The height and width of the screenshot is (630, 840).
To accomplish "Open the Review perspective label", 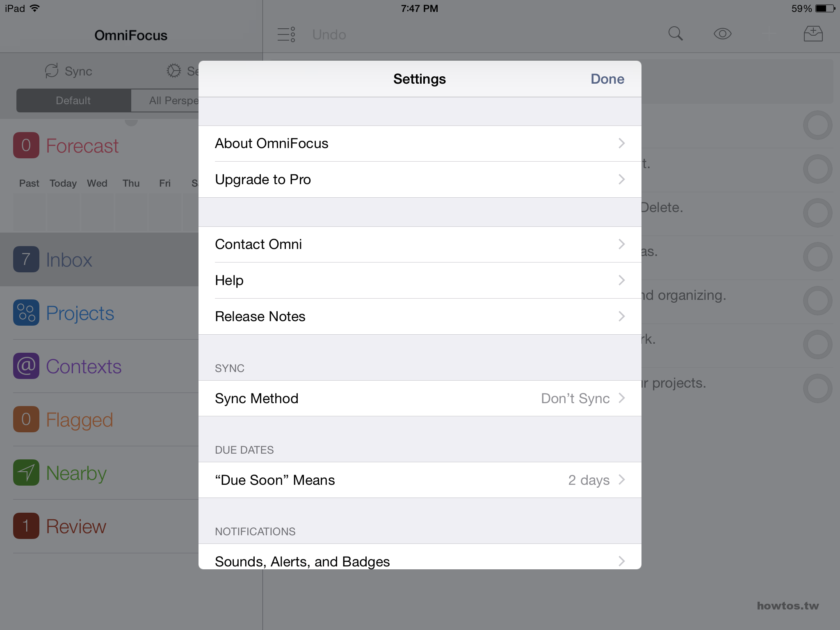I will pyautogui.click(x=76, y=526).
